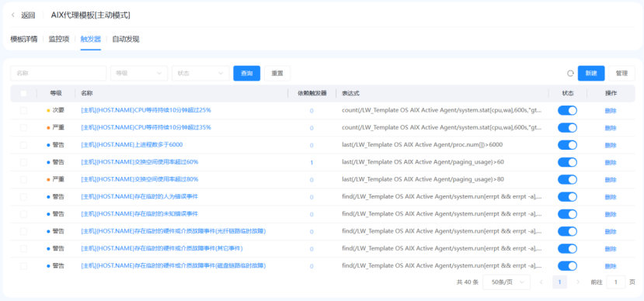Open the 50条/页 page size dropdown
The width and height of the screenshot is (644, 301).
coord(506,282)
